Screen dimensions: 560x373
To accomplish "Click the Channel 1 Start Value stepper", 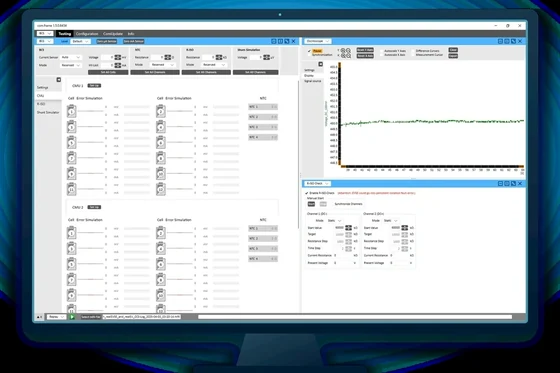I will point(349,228).
